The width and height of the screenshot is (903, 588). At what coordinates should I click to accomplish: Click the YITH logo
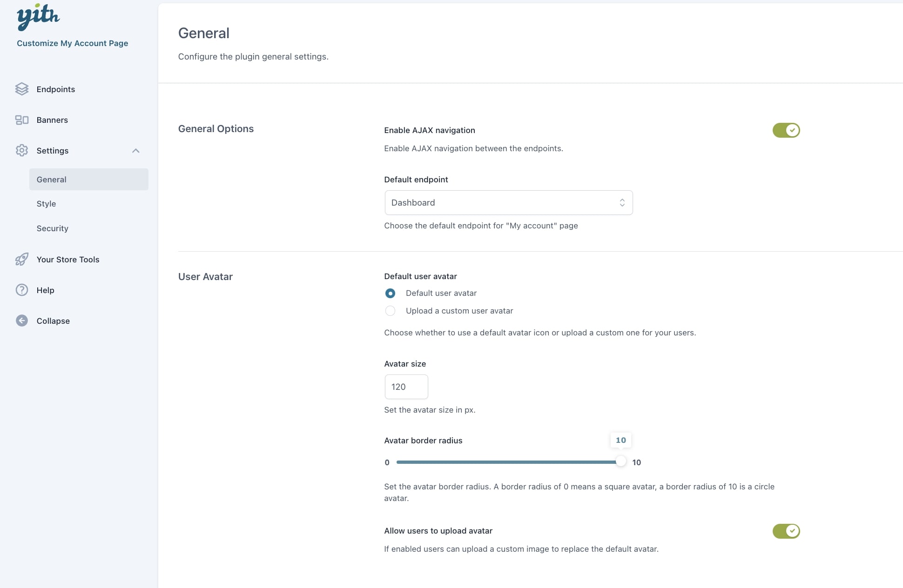click(x=38, y=17)
